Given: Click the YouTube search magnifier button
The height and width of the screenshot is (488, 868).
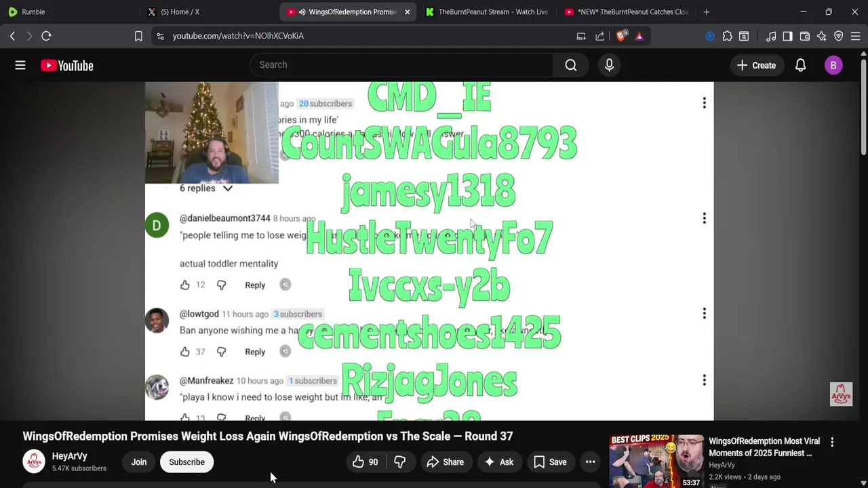Looking at the screenshot, I should pyautogui.click(x=571, y=65).
